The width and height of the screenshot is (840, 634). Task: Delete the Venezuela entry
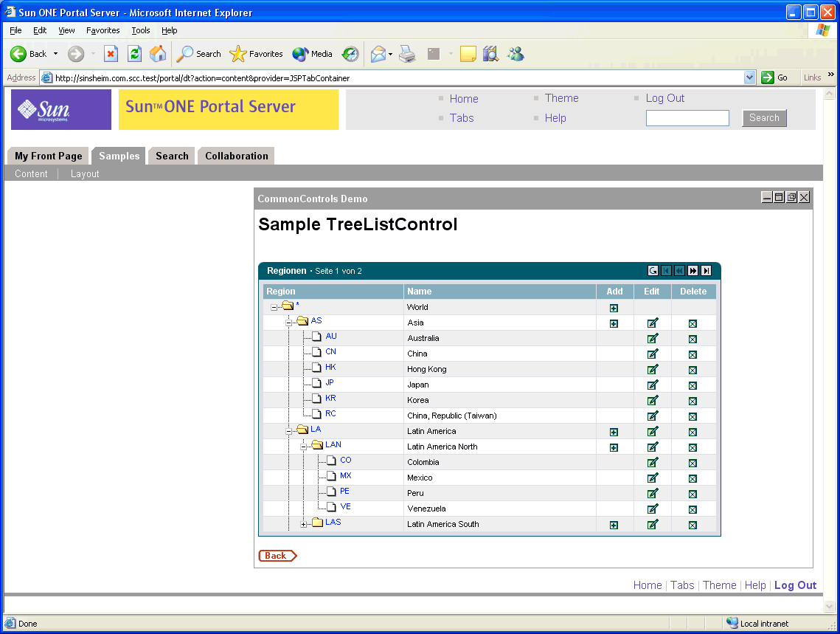click(x=693, y=510)
